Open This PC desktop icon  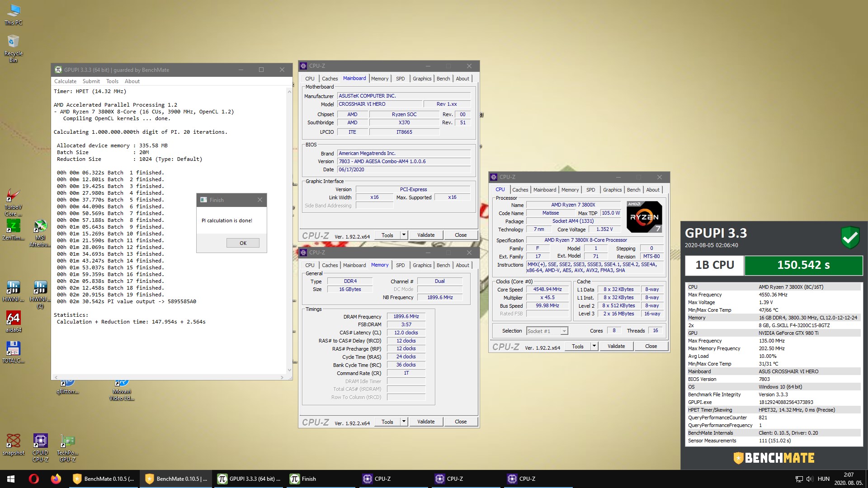pos(13,14)
